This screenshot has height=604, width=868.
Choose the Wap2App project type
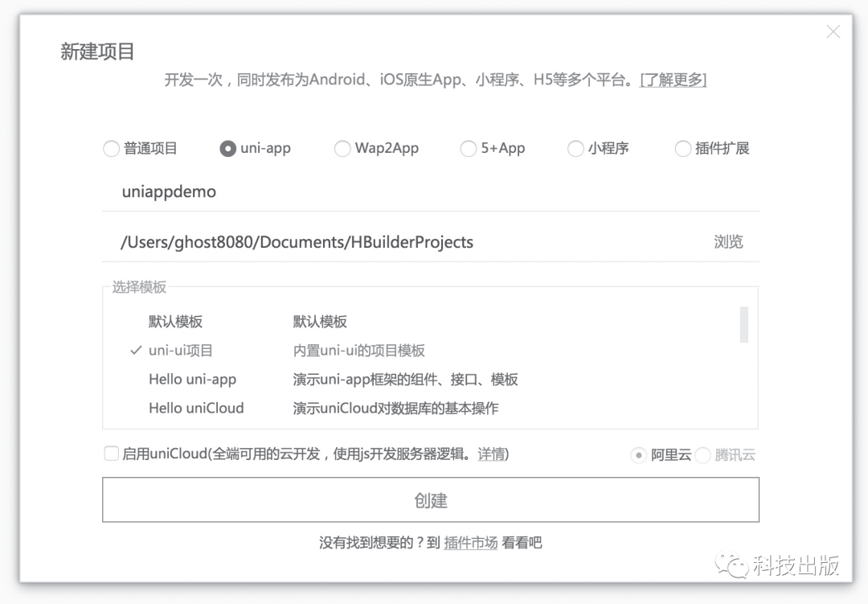tap(342, 149)
